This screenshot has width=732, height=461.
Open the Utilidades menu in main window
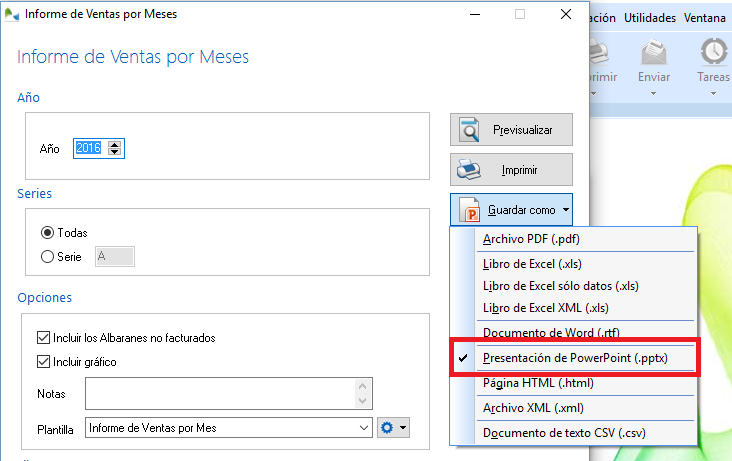[x=650, y=18]
